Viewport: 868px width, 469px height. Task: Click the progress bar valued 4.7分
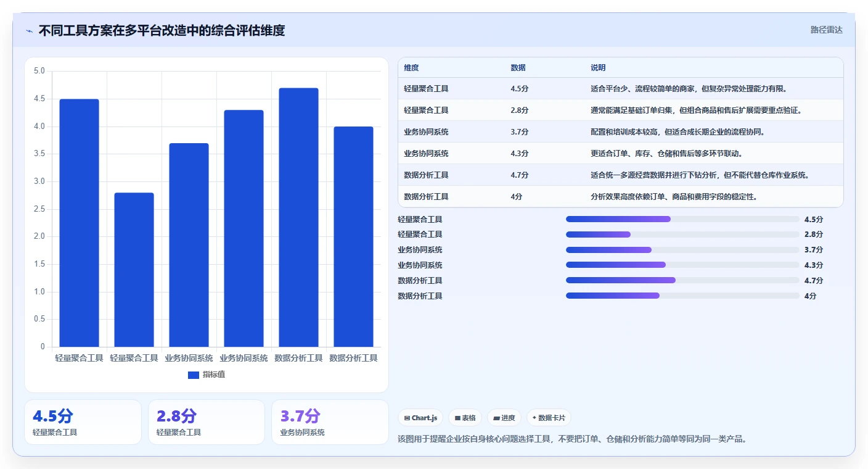682,280
